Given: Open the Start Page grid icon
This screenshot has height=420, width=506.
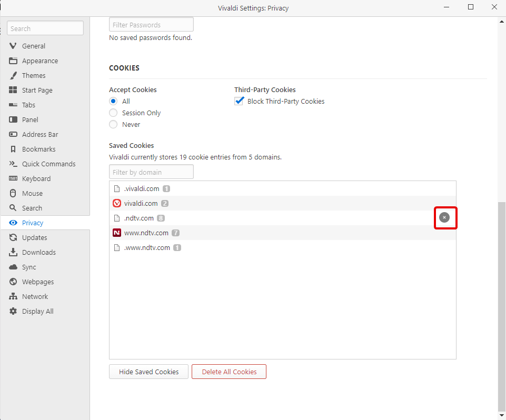Looking at the screenshot, I should pos(13,90).
